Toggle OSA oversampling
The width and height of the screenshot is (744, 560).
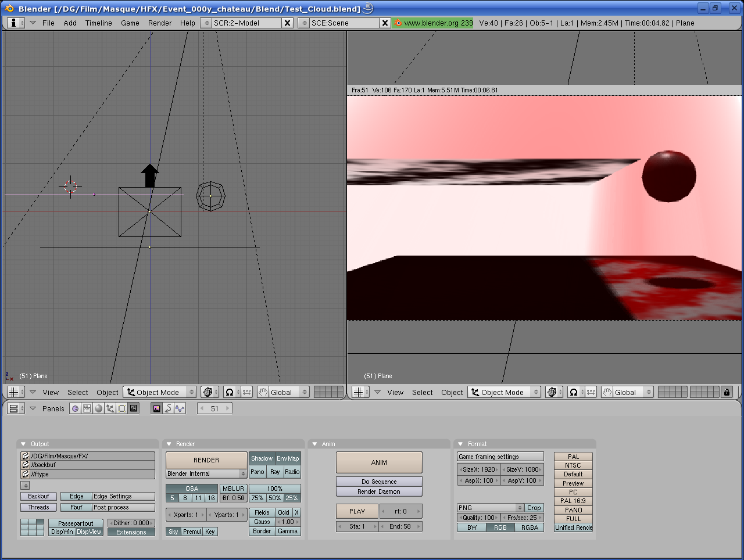pyautogui.click(x=192, y=489)
